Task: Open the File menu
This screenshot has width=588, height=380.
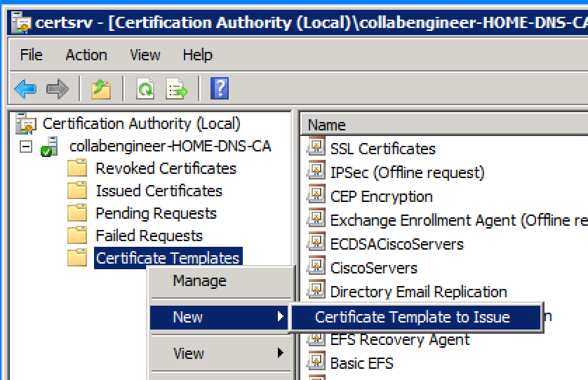Action: pyautogui.click(x=31, y=55)
